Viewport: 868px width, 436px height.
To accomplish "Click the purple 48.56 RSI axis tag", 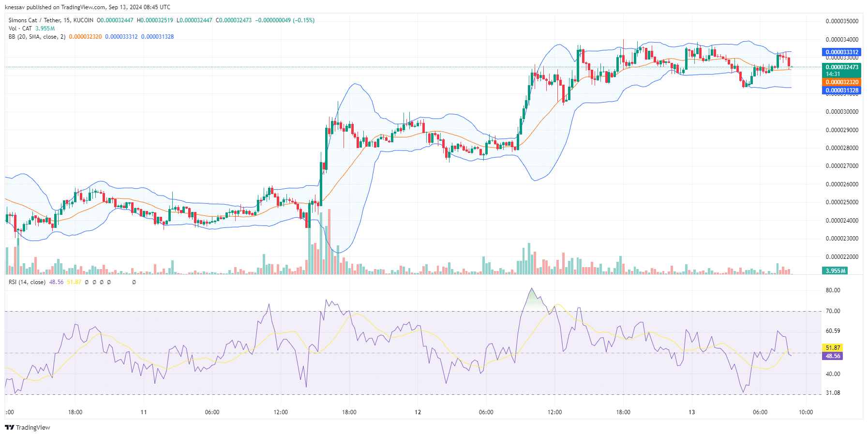I will pyautogui.click(x=832, y=356).
